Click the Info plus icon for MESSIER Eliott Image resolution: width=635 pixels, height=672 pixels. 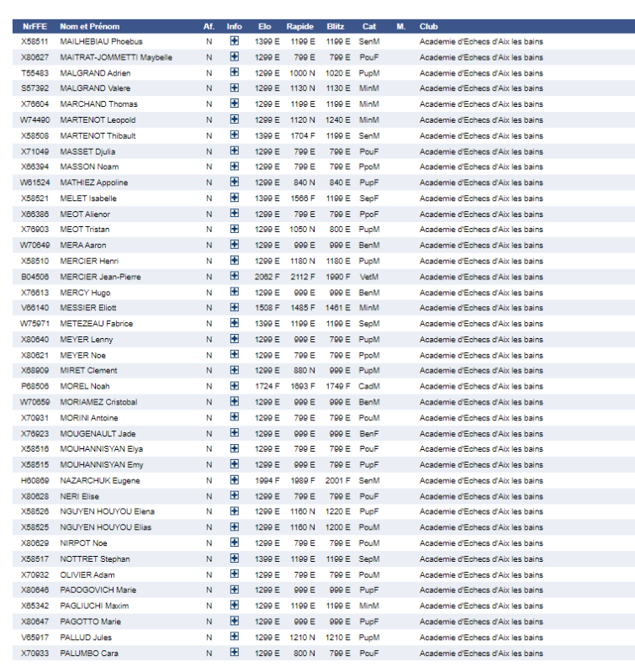(234, 308)
